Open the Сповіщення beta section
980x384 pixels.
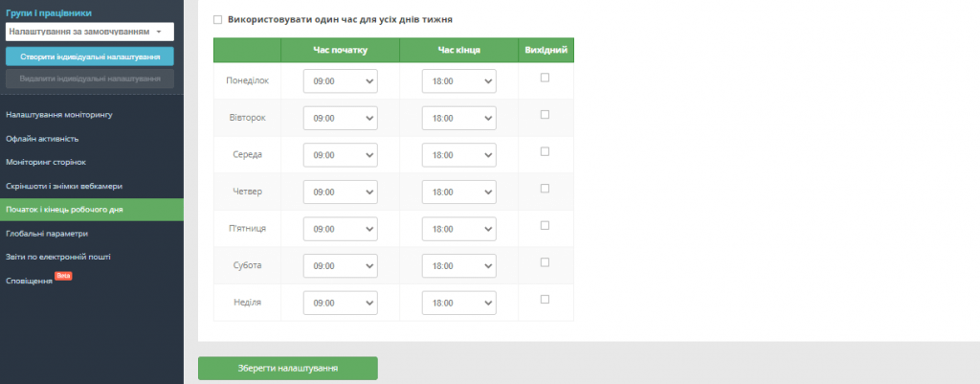30,281
